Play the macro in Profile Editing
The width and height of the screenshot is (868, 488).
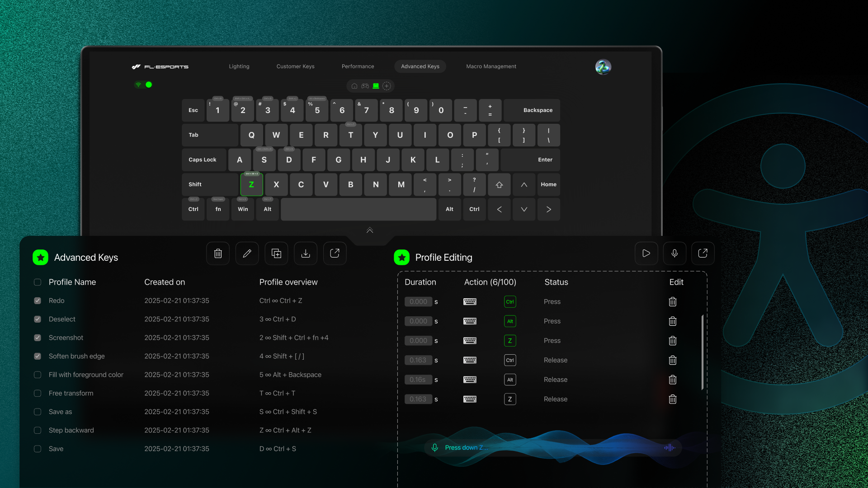tap(646, 253)
